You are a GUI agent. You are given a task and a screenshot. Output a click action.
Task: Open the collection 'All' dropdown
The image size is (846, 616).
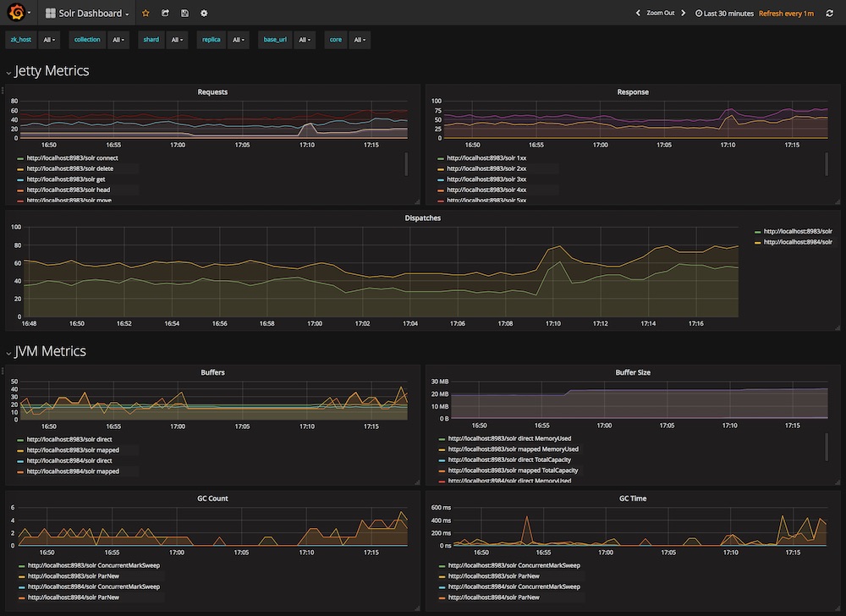pos(118,40)
